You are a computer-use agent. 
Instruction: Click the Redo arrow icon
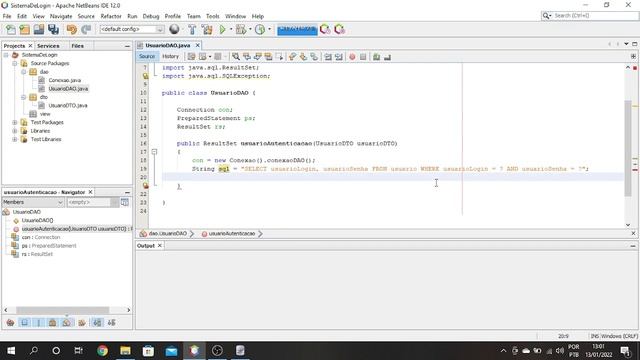pos(86,29)
